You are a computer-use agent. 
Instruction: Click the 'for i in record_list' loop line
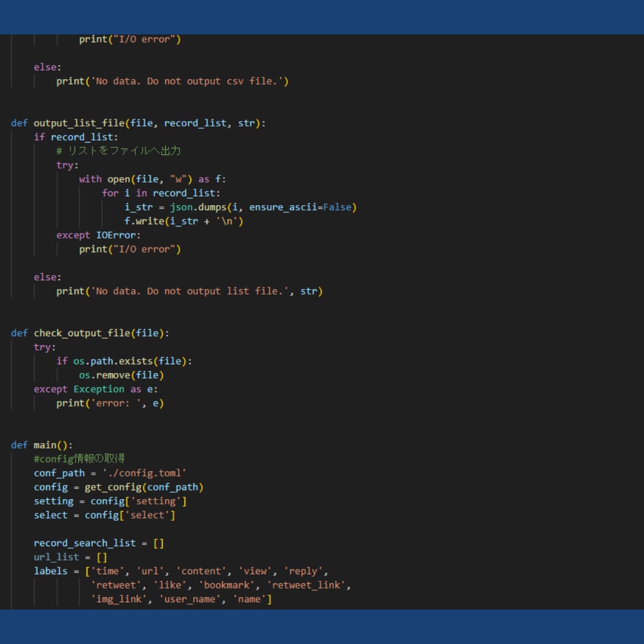point(161,193)
